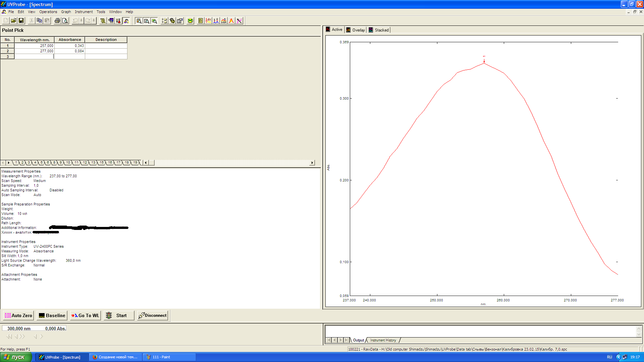Viewport: 644px width, 362px height.
Task: Click the Open file toolbar icon
Action: click(x=13, y=21)
